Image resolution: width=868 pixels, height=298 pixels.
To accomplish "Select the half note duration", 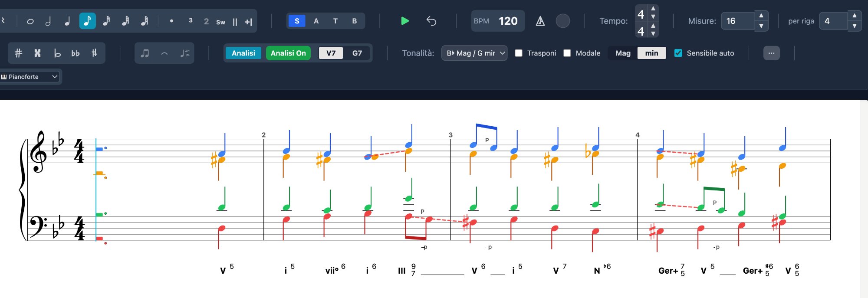I will pyautogui.click(x=49, y=21).
